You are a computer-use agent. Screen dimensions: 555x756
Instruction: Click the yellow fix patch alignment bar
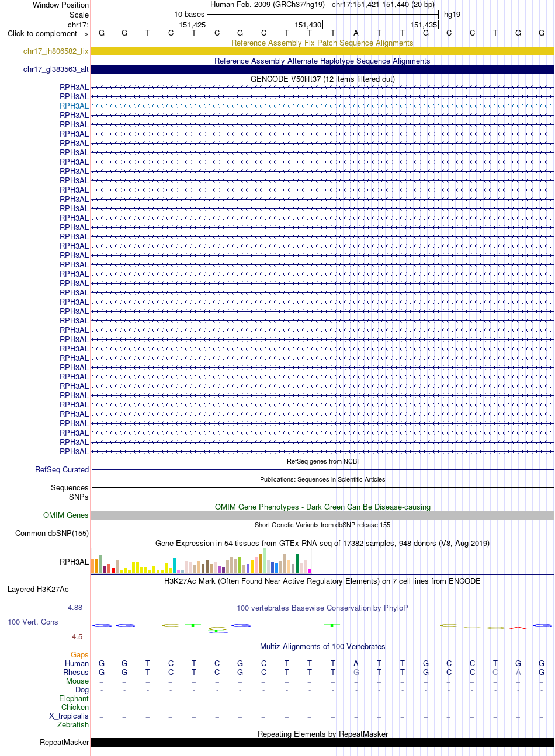(322, 51)
